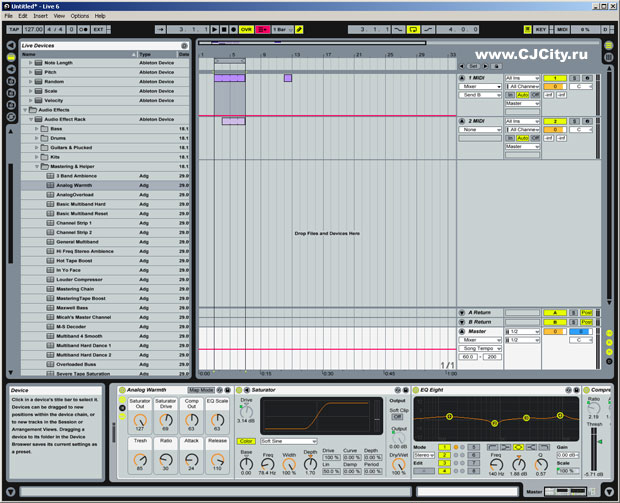Screen dimensions: 620x503
Task: Switch to Arrangement View selector icon
Action: [609, 45]
